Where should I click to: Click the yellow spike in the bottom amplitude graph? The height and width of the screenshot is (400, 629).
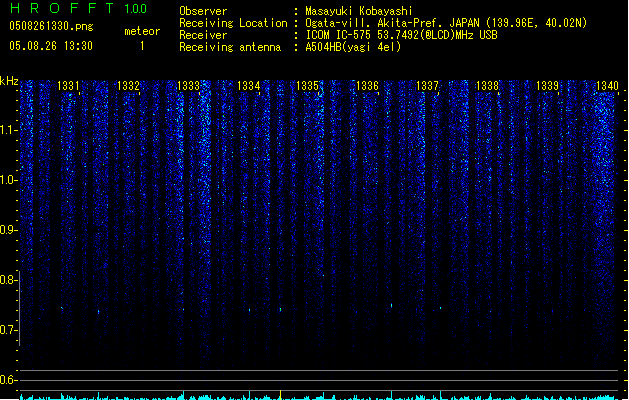coord(280,394)
